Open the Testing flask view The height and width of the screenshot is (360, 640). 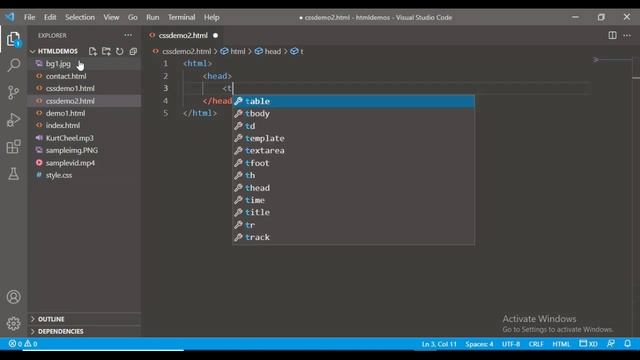pos(13,174)
